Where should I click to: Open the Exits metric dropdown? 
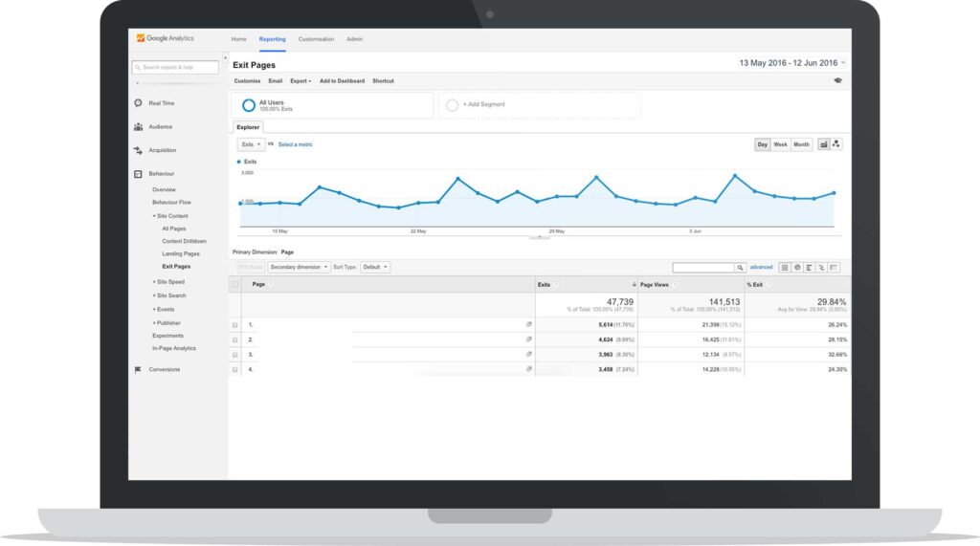[x=251, y=144]
